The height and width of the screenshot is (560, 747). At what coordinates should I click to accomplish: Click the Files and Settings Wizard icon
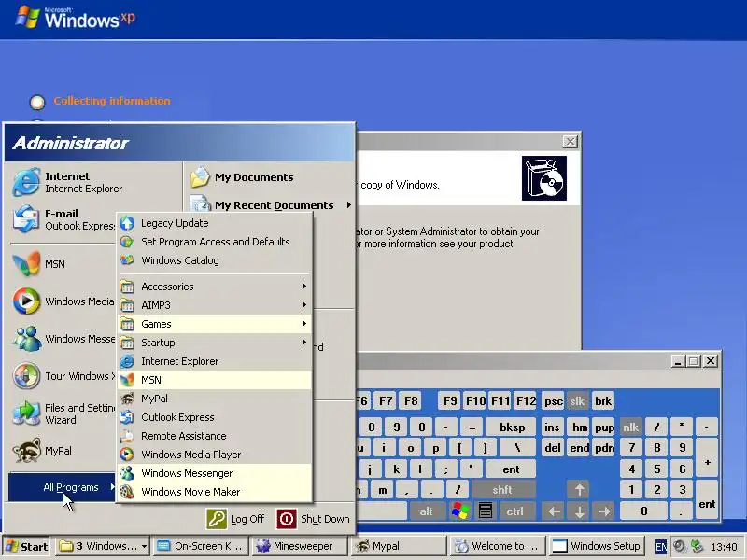coord(26,413)
